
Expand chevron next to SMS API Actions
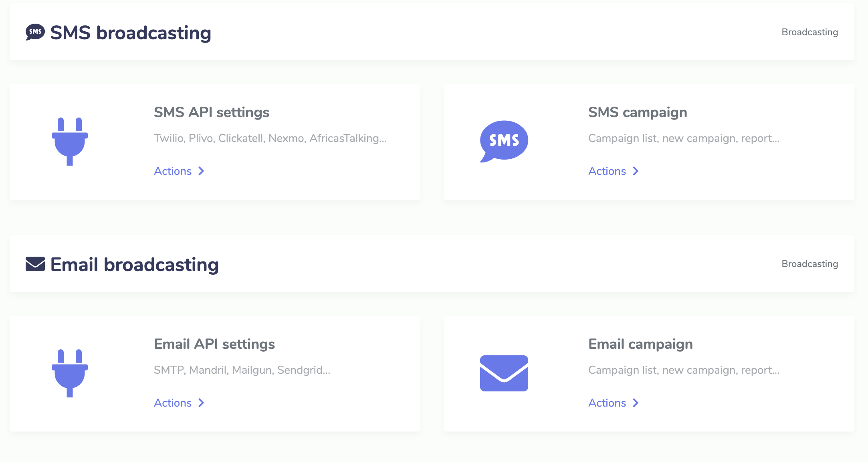click(x=201, y=171)
